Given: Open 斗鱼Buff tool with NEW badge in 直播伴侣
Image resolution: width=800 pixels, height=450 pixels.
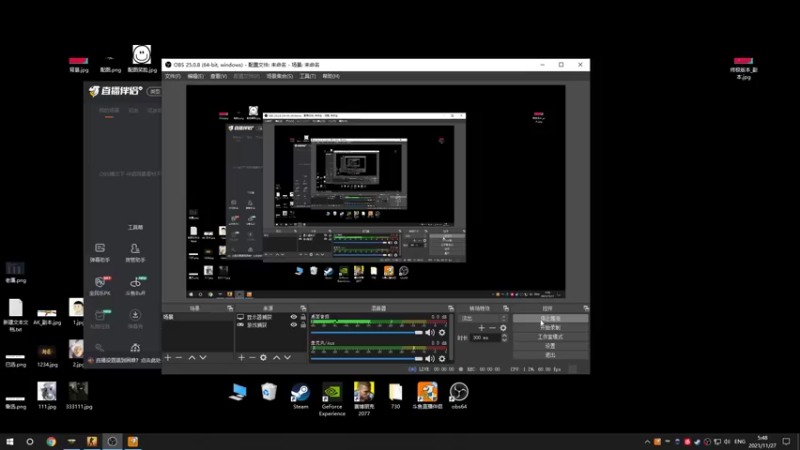Looking at the screenshot, I should pos(135,286).
